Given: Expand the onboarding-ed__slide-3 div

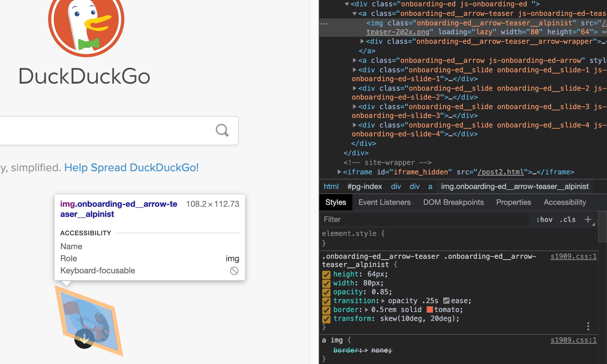Looking at the screenshot, I should tap(355, 107).
